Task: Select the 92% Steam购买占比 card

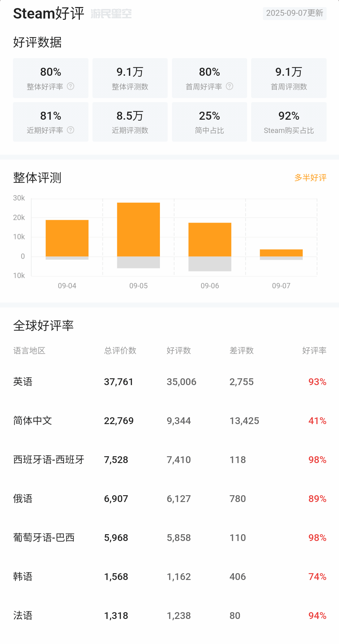Action: point(289,122)
